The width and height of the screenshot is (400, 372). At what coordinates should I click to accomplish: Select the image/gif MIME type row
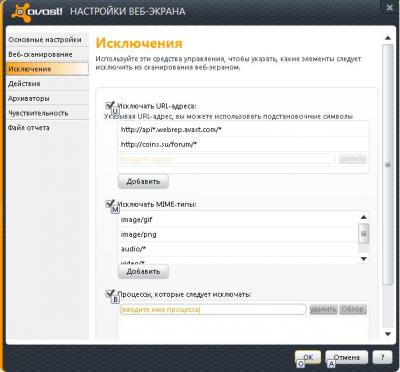[x=238, y=220]
